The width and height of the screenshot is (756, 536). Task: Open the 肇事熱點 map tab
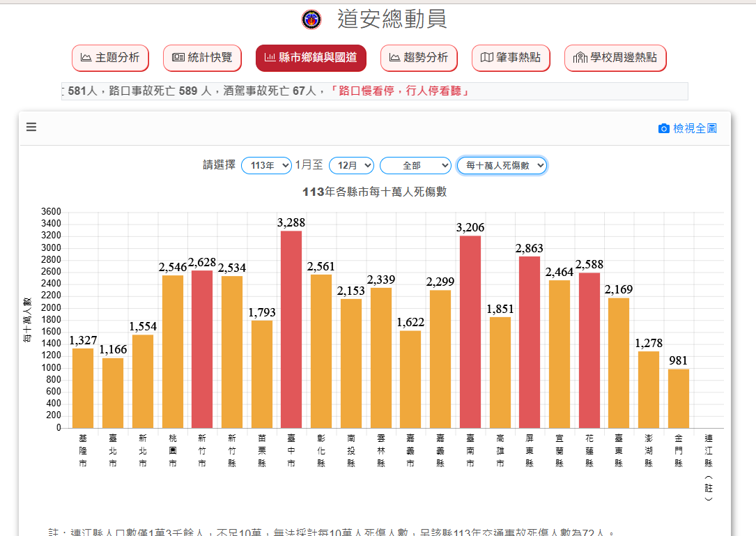point(511,58)
